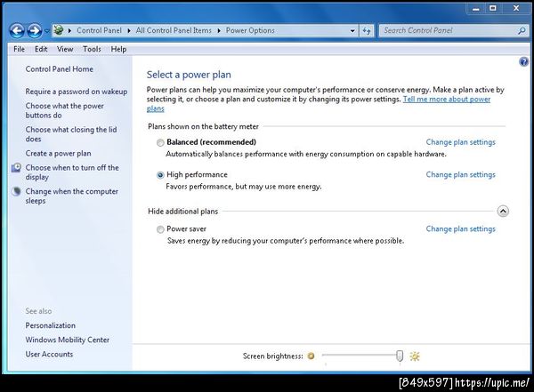534x392 pixels.
Task: Open Choose what the power buttons do
Action: [x=64, y=110]
